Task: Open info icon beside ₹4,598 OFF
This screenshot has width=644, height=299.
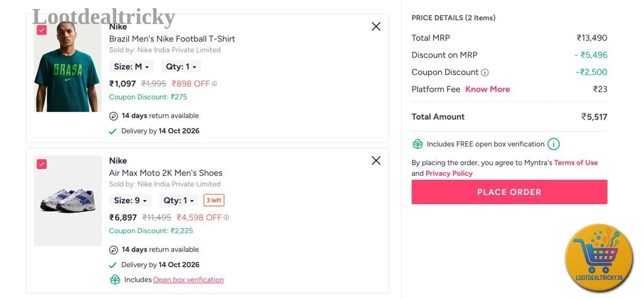Action: click(226, 218)
